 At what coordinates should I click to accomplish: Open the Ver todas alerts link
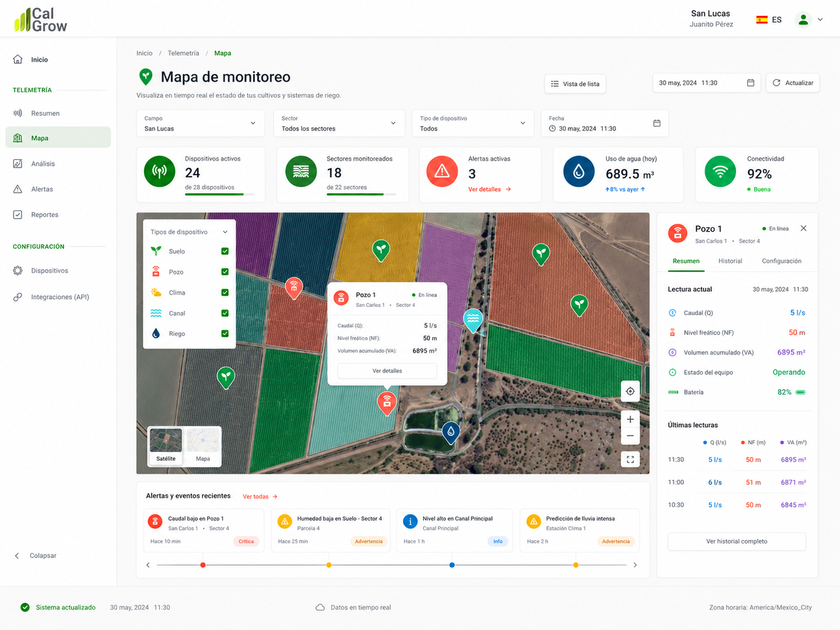(x=260, y=497)
